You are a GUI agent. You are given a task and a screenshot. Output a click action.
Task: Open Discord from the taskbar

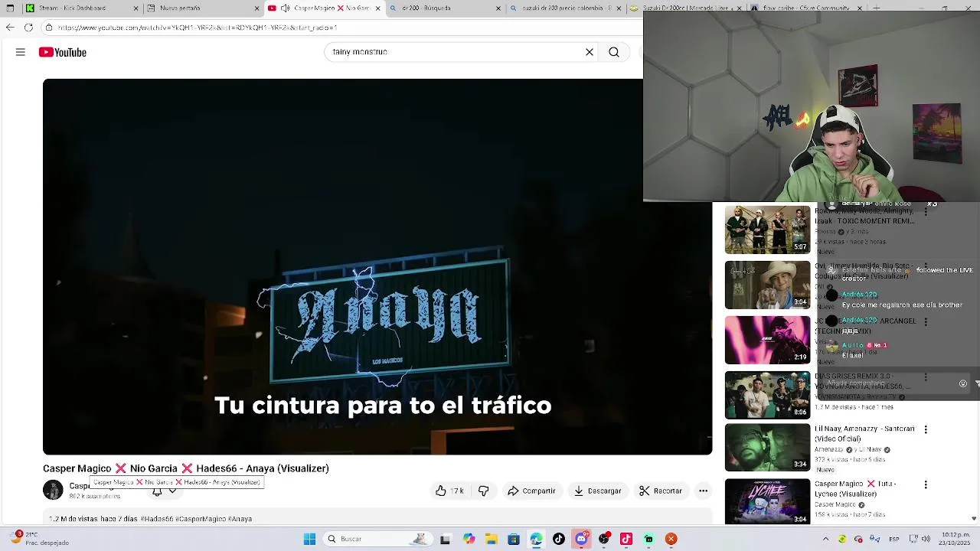coord(581,539)
